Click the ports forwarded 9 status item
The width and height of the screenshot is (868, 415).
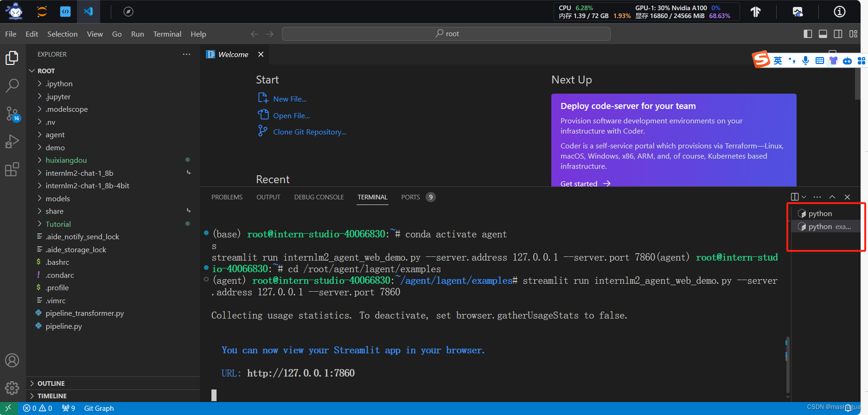[69, 408]
